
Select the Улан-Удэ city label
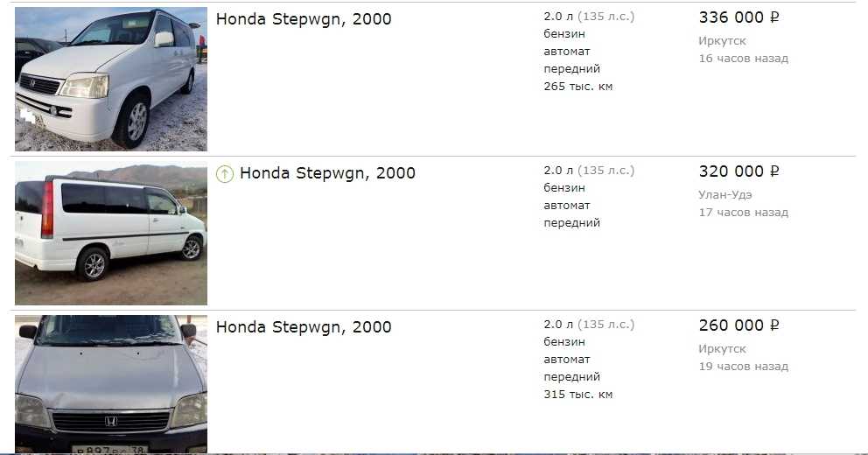point(724,194)
